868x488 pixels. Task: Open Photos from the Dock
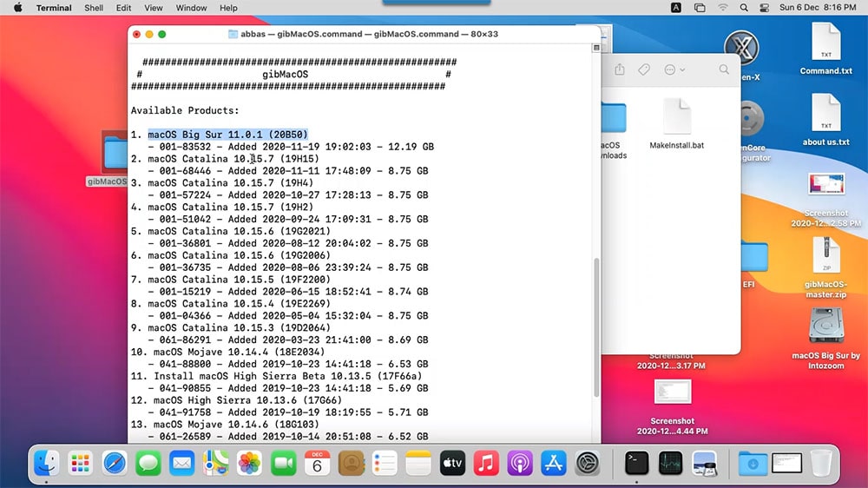[249, 463]
